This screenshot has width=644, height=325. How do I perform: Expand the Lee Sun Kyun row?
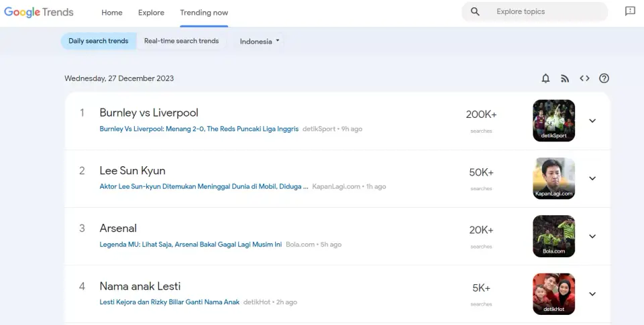pos(592,178)
